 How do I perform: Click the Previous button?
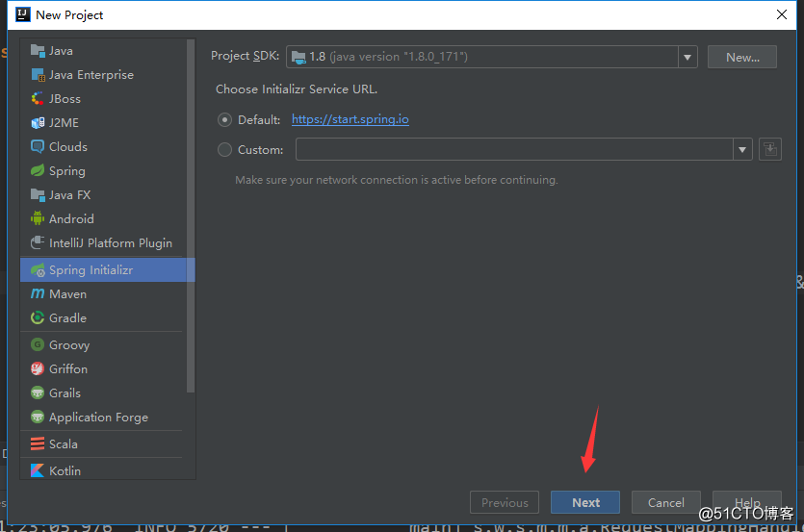pyautogui.click(x=505, y=502)
